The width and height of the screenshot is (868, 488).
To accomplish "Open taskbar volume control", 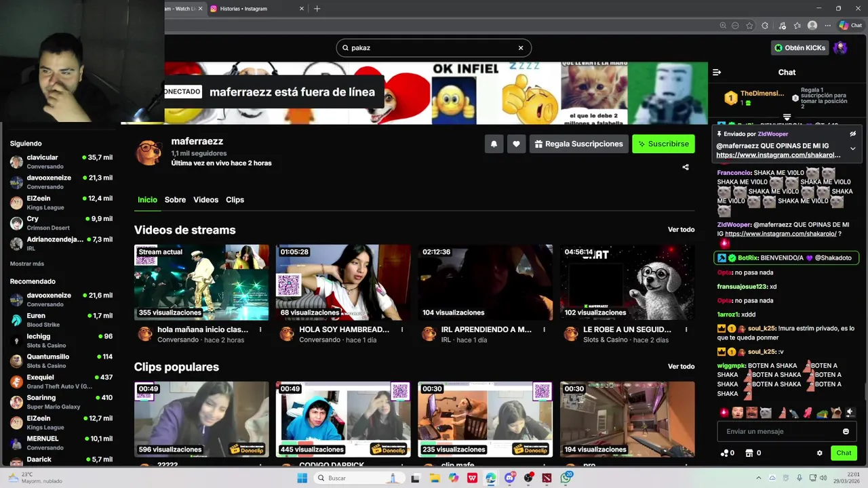I will [x=823, y=478].
